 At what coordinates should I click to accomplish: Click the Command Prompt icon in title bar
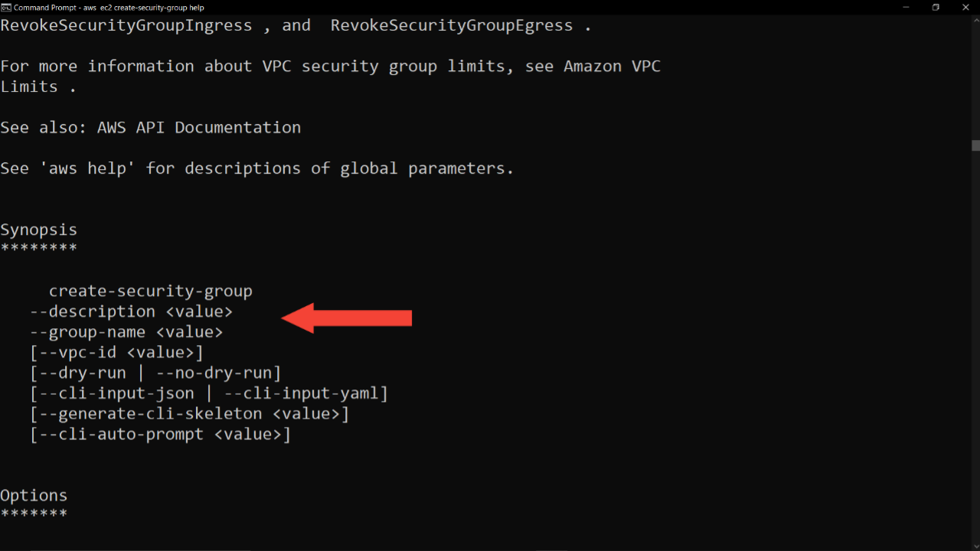6,7
